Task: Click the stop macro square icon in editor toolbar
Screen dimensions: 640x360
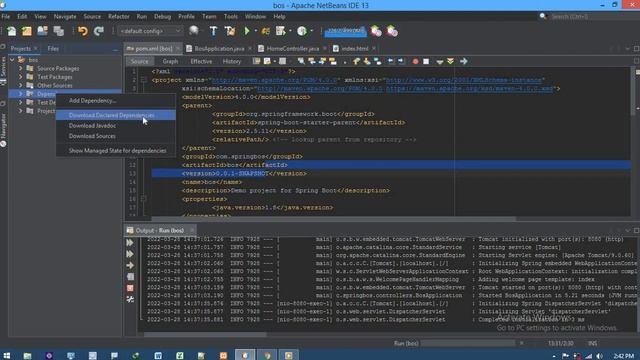Action: coord(426,61)
